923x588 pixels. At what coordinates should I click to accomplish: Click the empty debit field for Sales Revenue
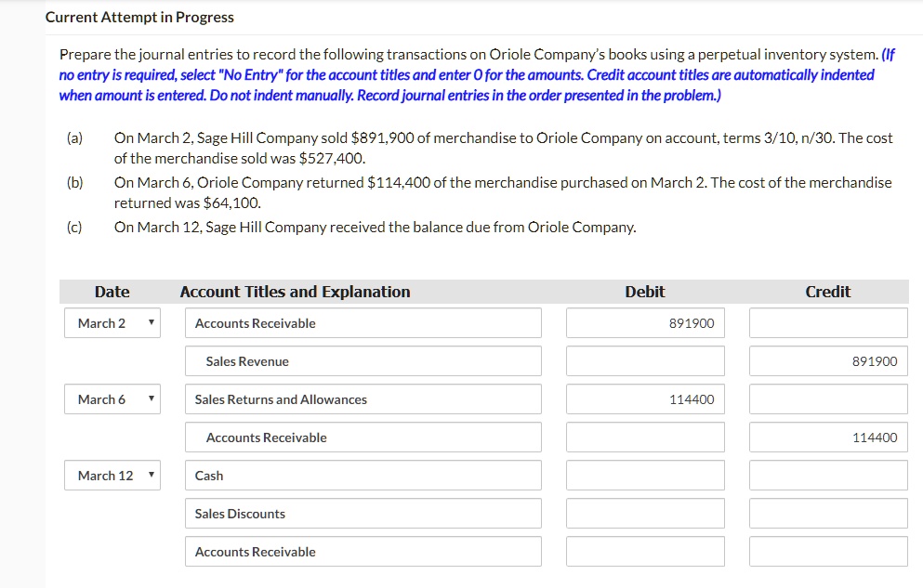tap(645, 361)
